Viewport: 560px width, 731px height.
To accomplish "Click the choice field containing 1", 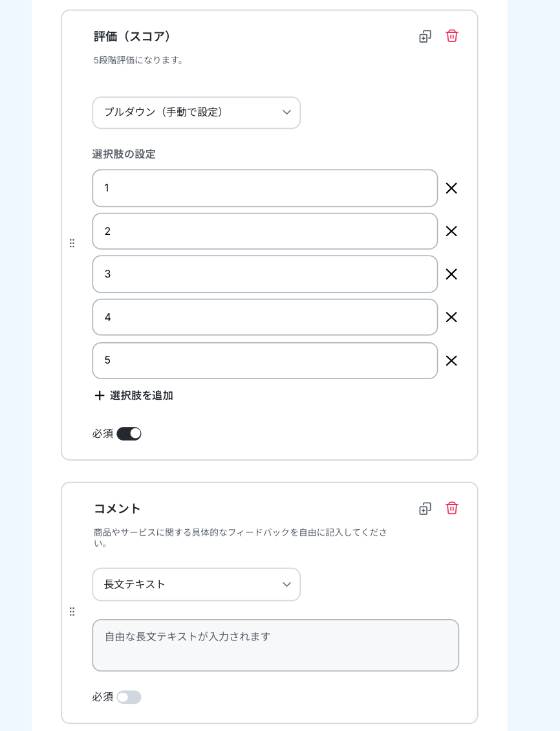I will click(x=264, y=188).
